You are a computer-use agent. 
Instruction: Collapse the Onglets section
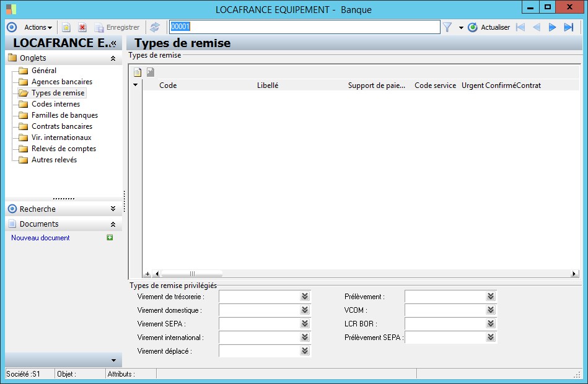click(113, 58)
